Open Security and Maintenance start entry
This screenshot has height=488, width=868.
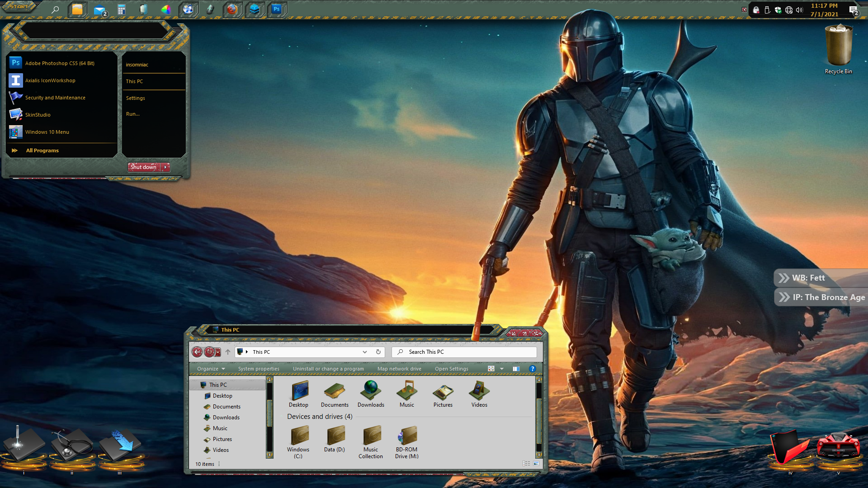61,98
